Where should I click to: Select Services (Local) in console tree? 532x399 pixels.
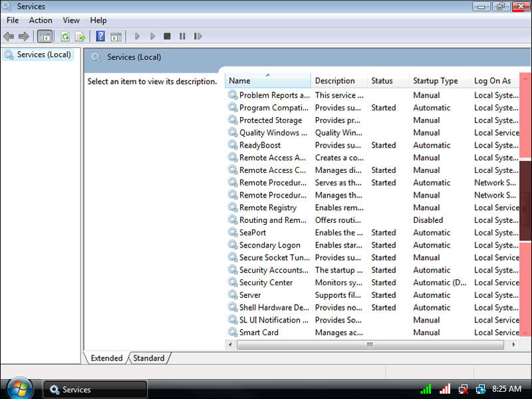[x=43, y=55]
